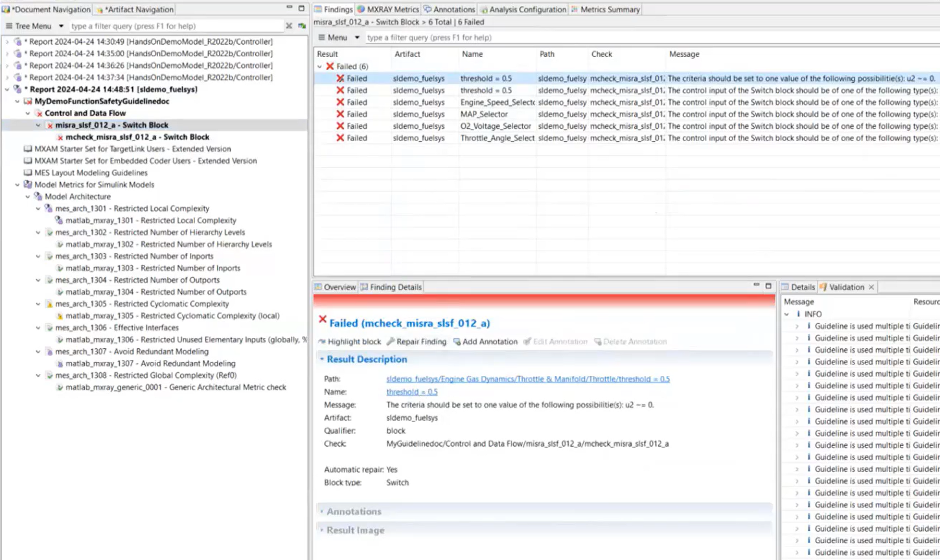
Task: Collapse the Failed (6) results group
Action: [319, 67]
